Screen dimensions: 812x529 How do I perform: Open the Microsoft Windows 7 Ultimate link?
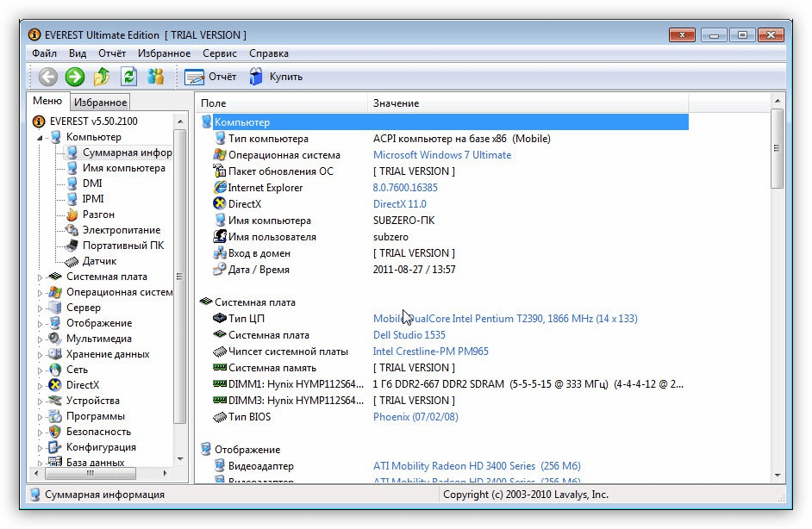click(441, 155)
